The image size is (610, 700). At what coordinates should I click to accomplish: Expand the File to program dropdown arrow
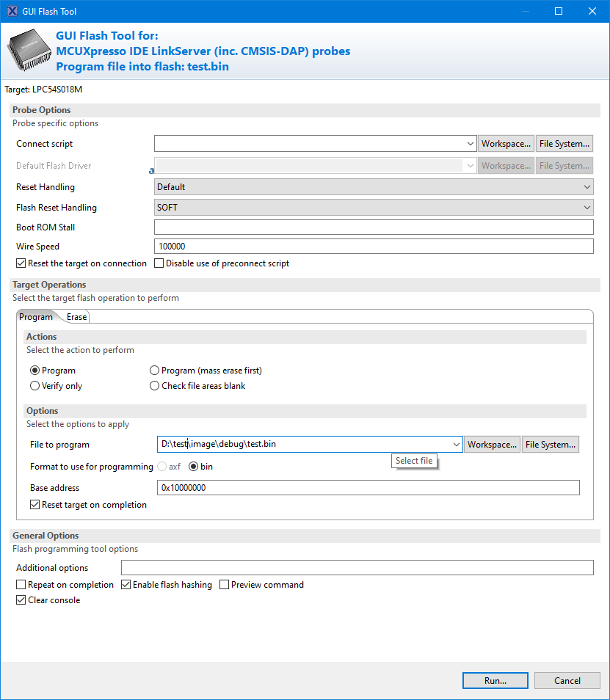(x=457, y=444)
